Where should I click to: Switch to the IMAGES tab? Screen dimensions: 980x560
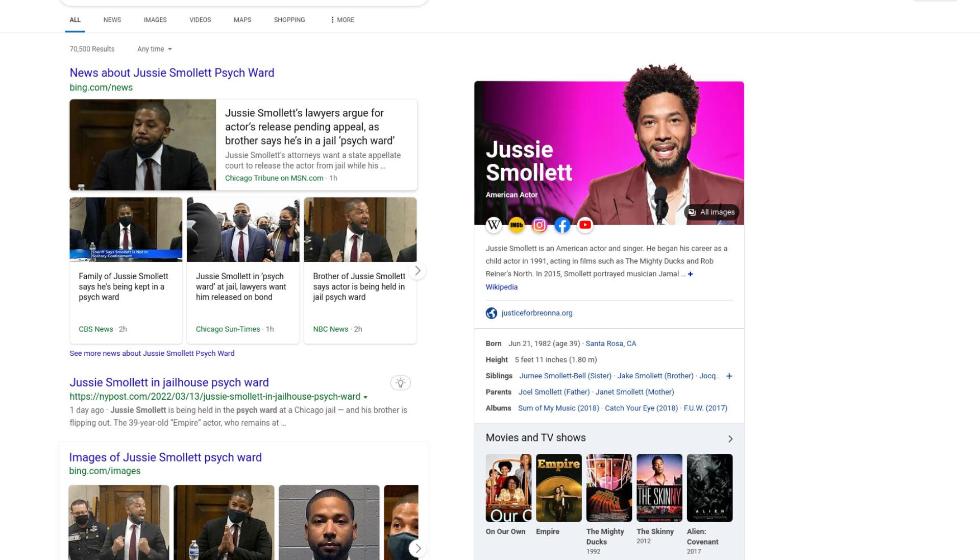[x=155, y=20]
